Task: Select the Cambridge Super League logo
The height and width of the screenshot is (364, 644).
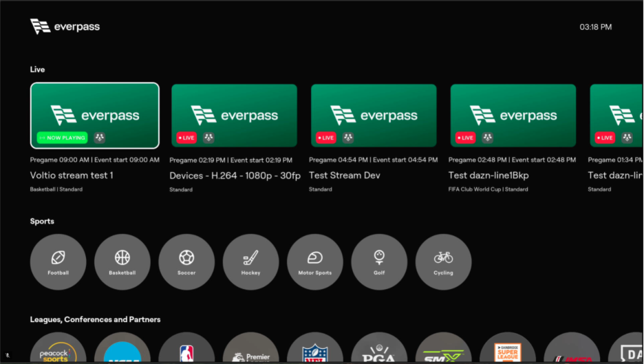Action: (507, 351)
